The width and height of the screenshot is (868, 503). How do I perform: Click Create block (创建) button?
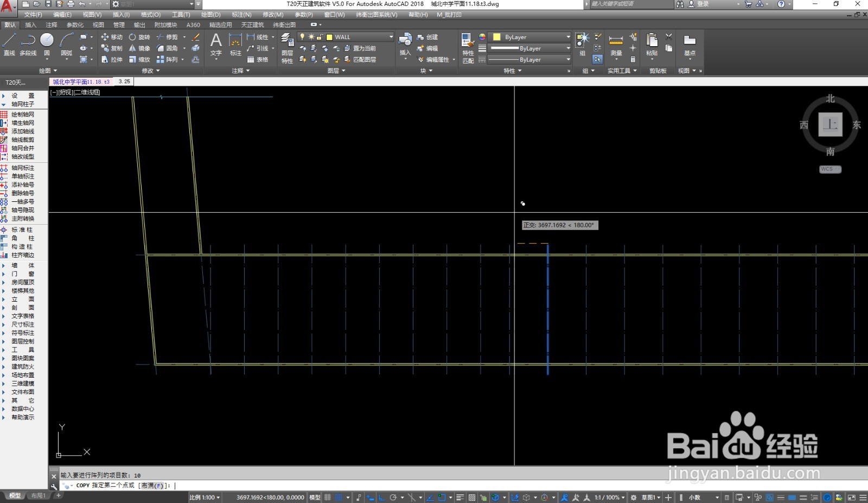coord(427,37)
